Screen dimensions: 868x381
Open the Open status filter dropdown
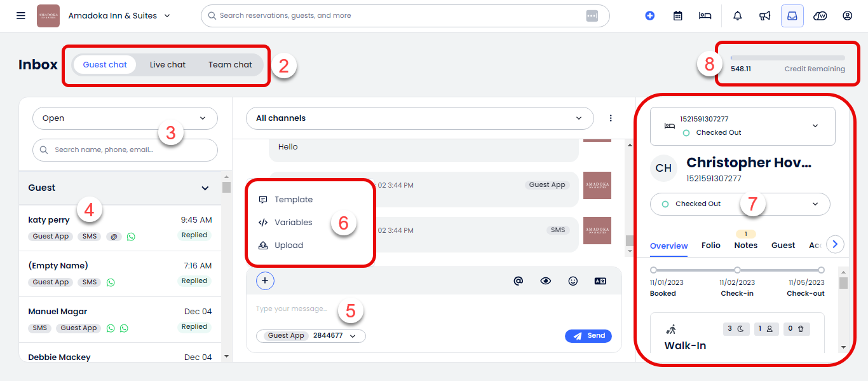(x=125, y=118)
